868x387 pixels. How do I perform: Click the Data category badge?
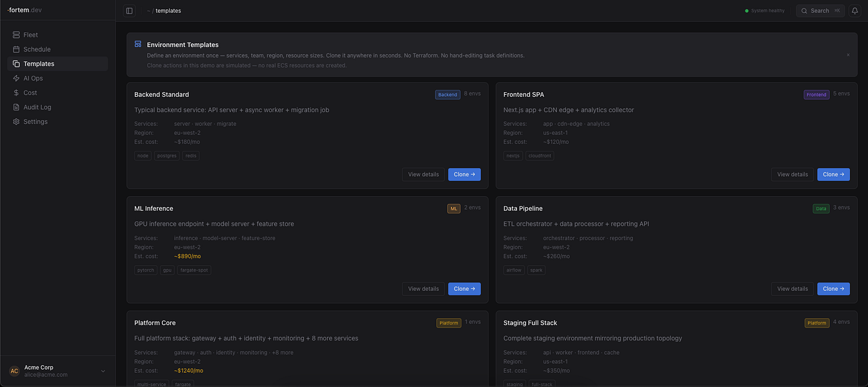(821, 208)
